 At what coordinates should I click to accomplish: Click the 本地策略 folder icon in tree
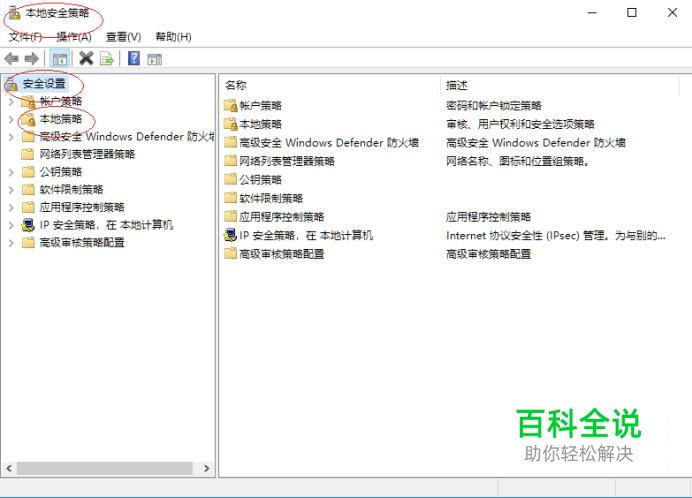pos(28,119)
